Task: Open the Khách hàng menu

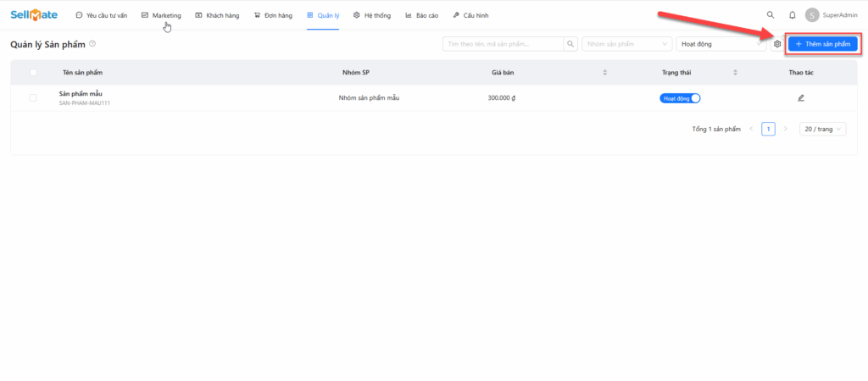Action: pos(218,15)
